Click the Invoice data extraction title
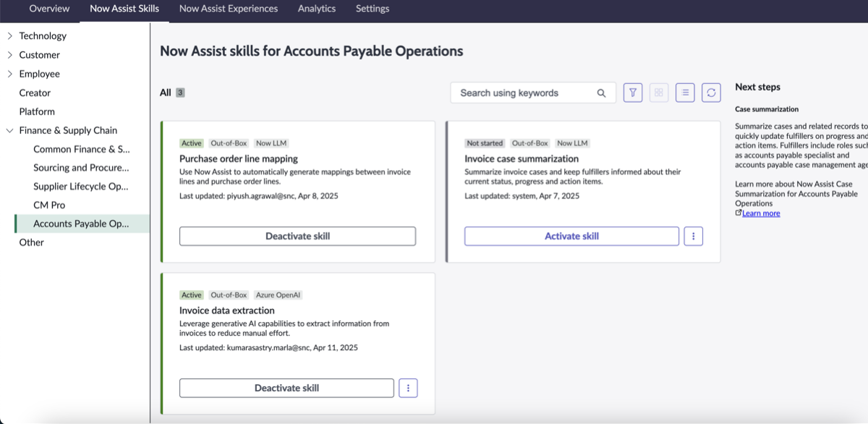This screenshot has height=424, width=868. point(227,310)
